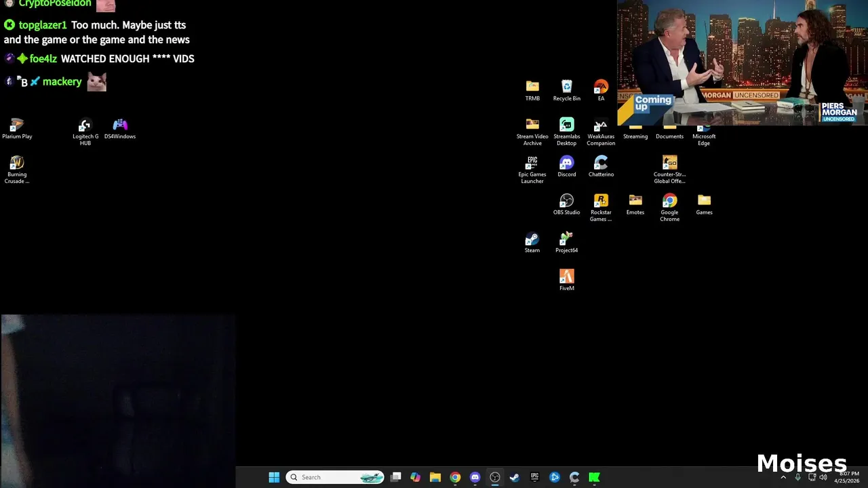This screenshot has width=868, height=488.
Task: Click the microphone tray icon
Action: point(797,477)
